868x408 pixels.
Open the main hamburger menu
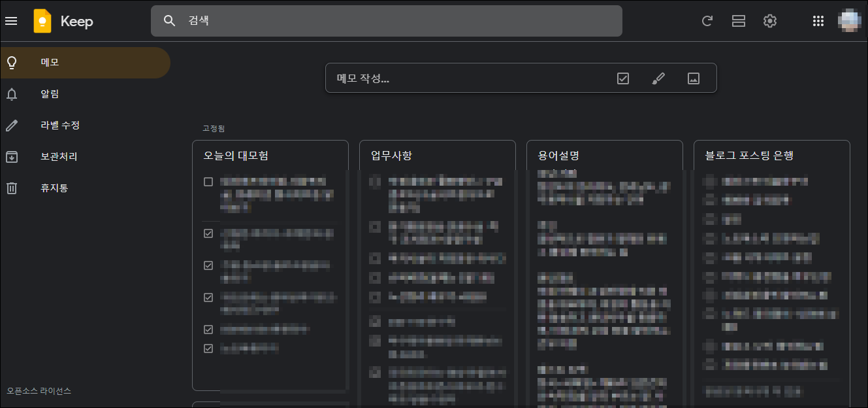pyautogui.click(x=11, y=21)
